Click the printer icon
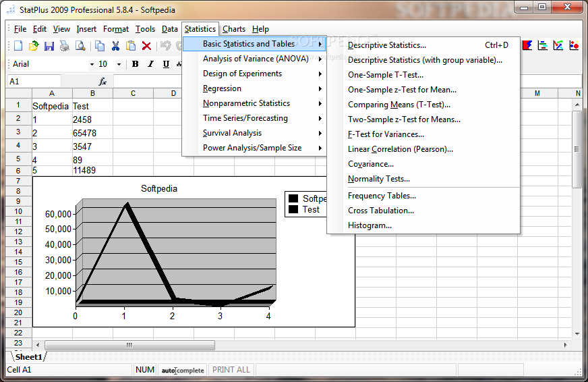 tap(65, 46)
